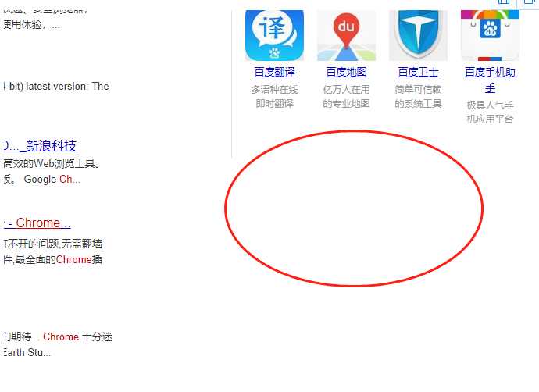The image size is (539, 392).
Task: Click the 最全面的Chrome插 snippet line
Action: pyautogui.click(x=52, y=259)
